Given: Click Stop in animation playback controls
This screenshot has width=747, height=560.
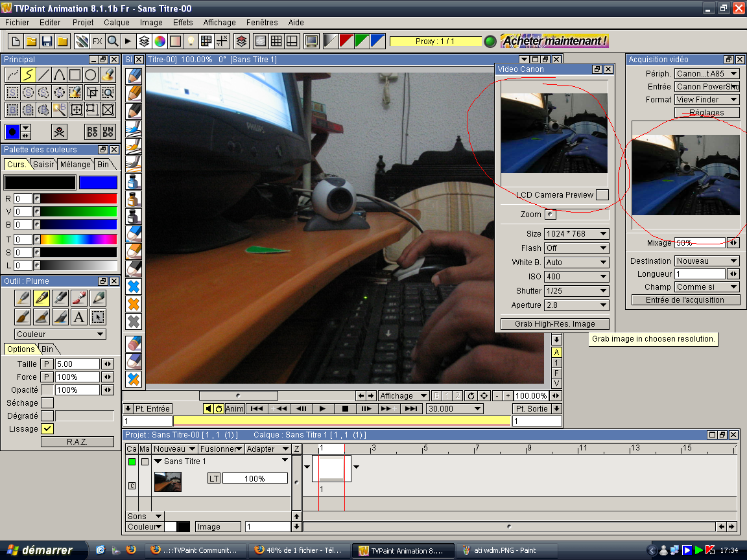Looking at the screenshot, I should click(345, 408).
